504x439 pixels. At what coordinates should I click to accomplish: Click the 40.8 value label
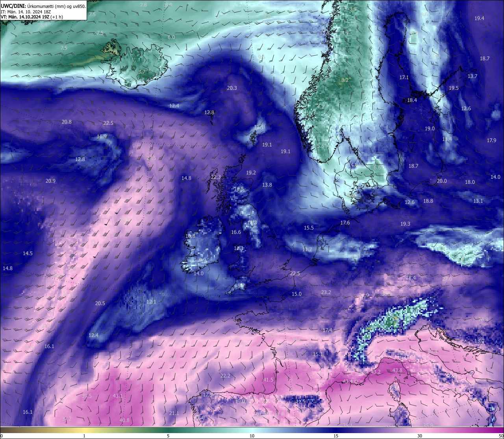click(124, 420)
